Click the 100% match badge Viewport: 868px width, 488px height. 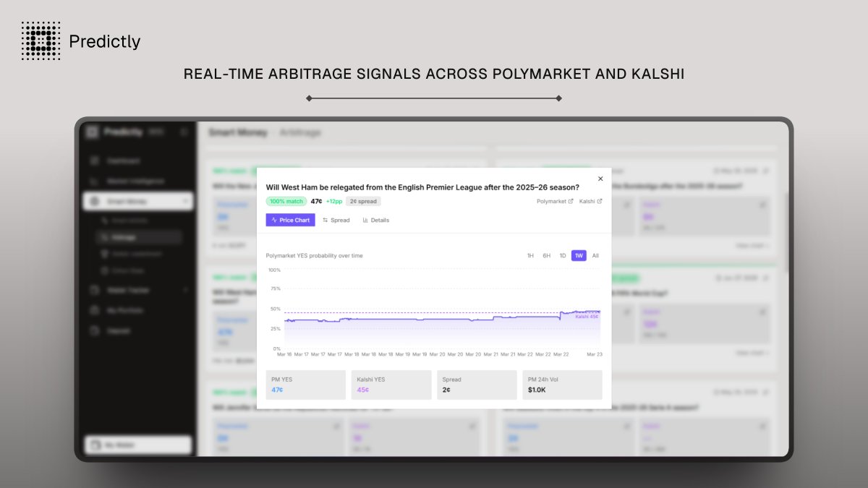tap(286, 201)
